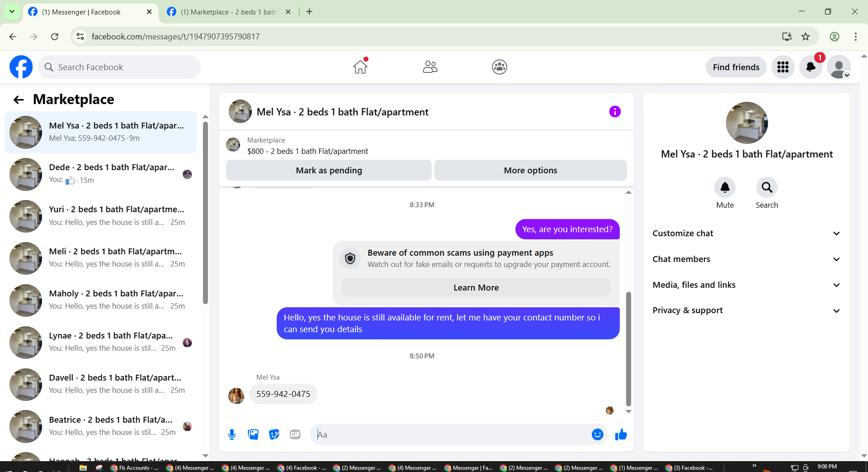
Task: Open the Dede conversation
Action: tap(100, 174)
